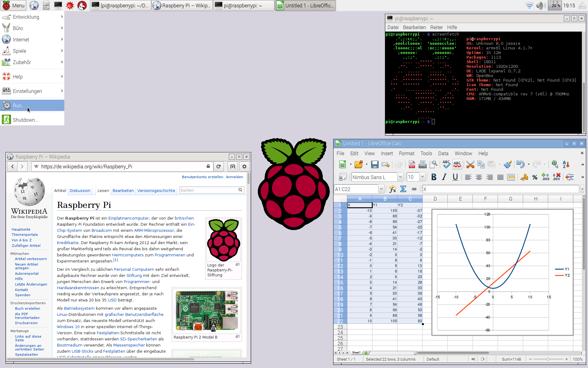Toggle underline formatting

(x=455, y=177)
